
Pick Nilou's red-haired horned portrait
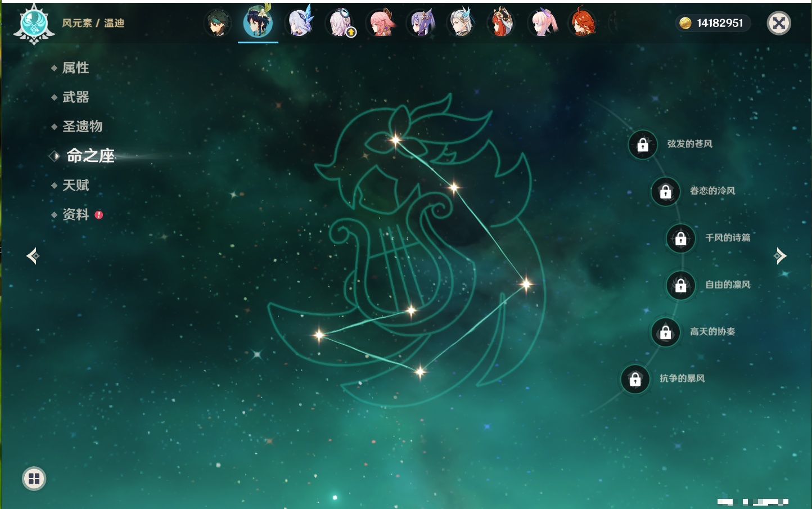tap(502, 24)
